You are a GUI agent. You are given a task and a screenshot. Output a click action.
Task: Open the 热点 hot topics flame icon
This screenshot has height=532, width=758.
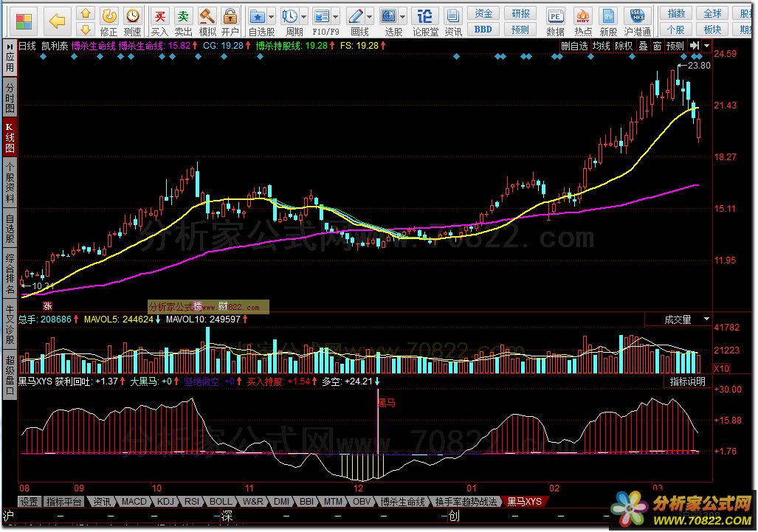[583, 21]
